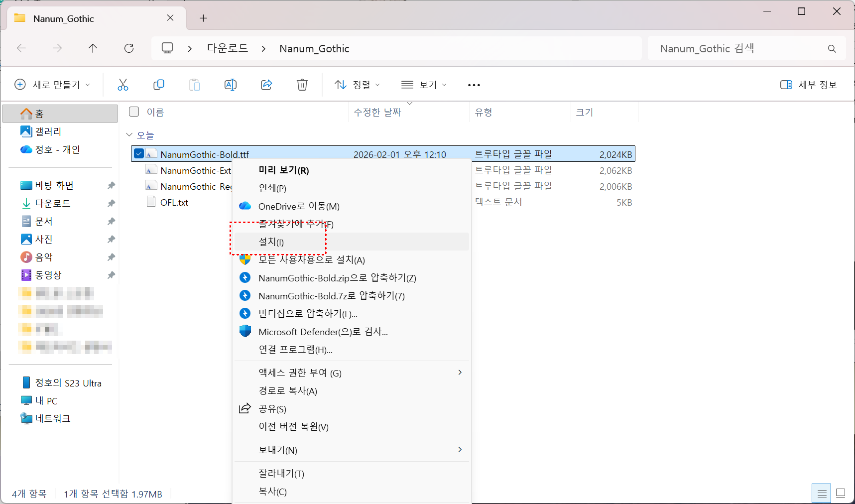855x504 pixels.
Task: Open a new tab with plus button
Action: (203, 18)
